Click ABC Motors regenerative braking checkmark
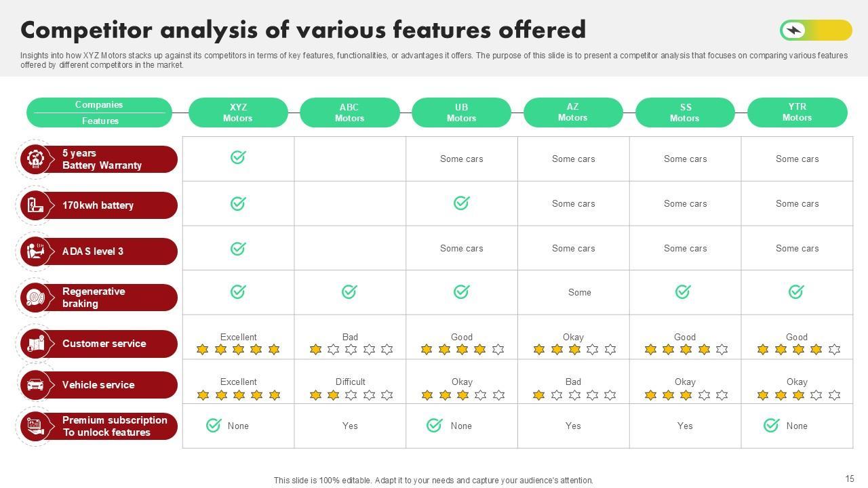The image size is (868, 488). pos(349,291)
